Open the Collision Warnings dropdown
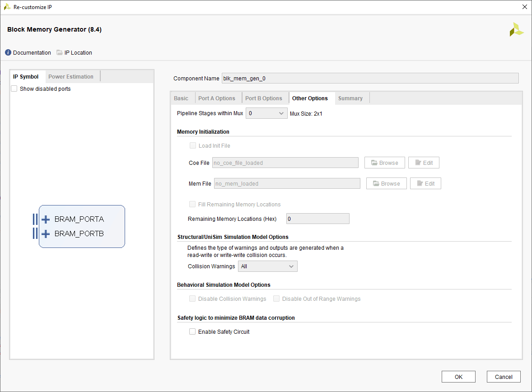This screenshot has height=392, width=532. click(267, 266)
